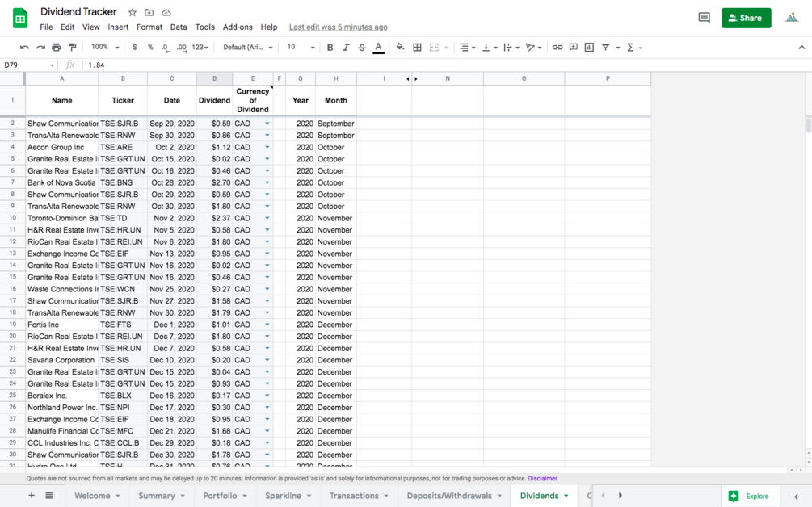
Task: Open more number formats 123 dropdown
Action: (200, 47)
